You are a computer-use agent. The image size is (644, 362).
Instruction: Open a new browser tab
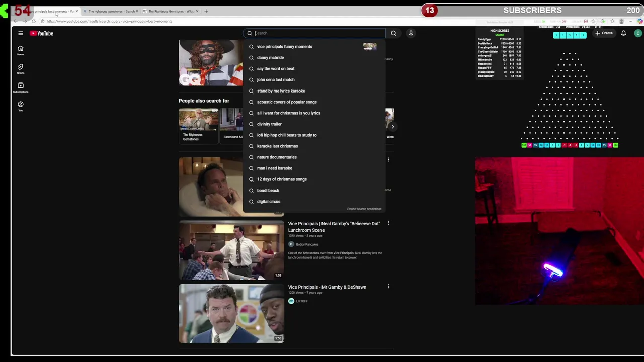(206, 11)
